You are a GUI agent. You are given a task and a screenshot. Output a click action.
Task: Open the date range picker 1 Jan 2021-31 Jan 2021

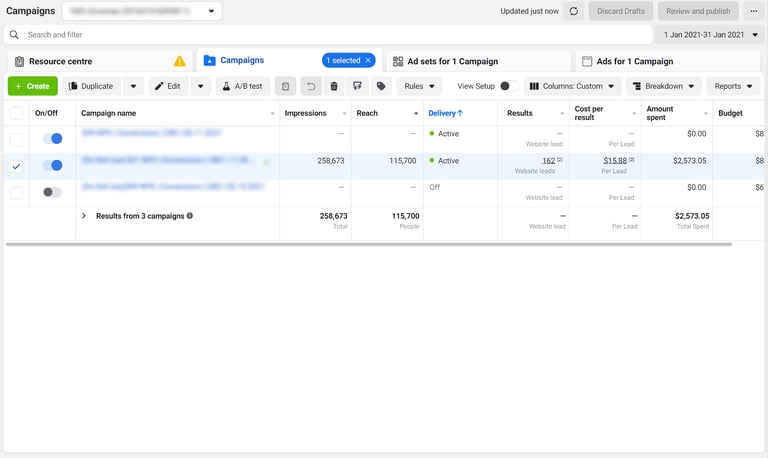pos(711,35)
